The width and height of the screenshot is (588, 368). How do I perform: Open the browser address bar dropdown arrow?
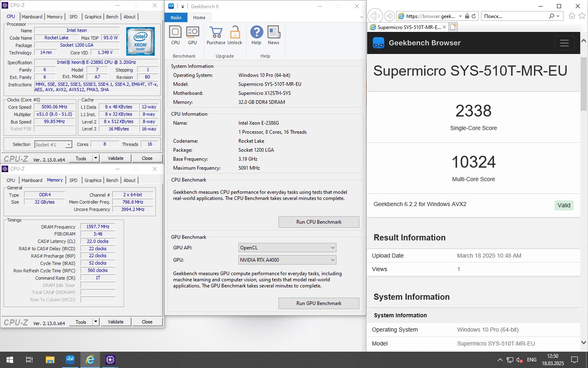pos(460,16)
